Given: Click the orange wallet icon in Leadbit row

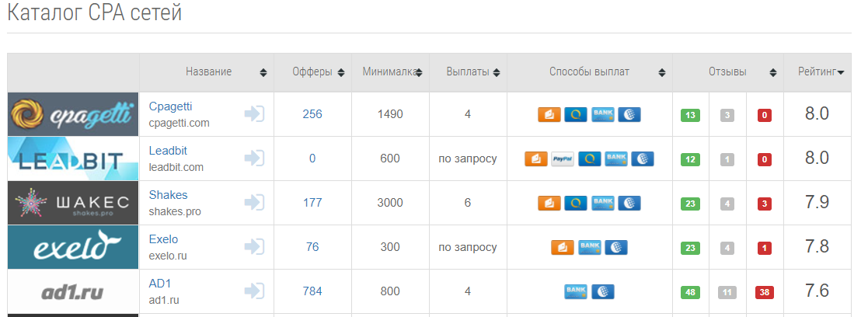Looking at the screenshot, I should click(536, 158).
